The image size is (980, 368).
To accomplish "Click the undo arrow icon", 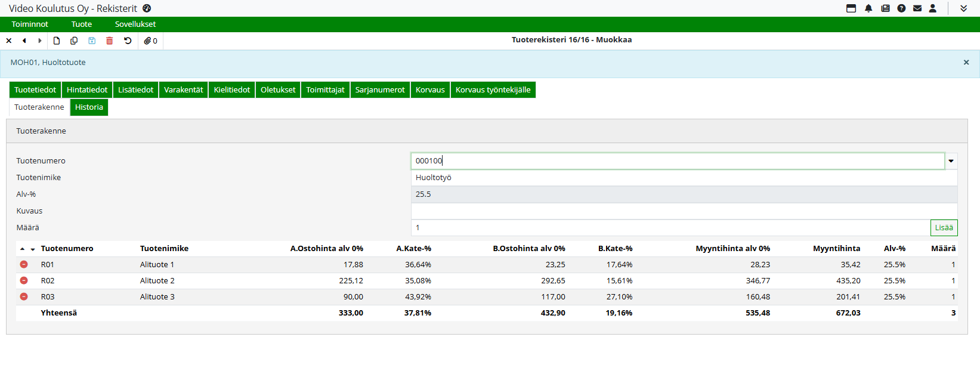I will point(128,41).
